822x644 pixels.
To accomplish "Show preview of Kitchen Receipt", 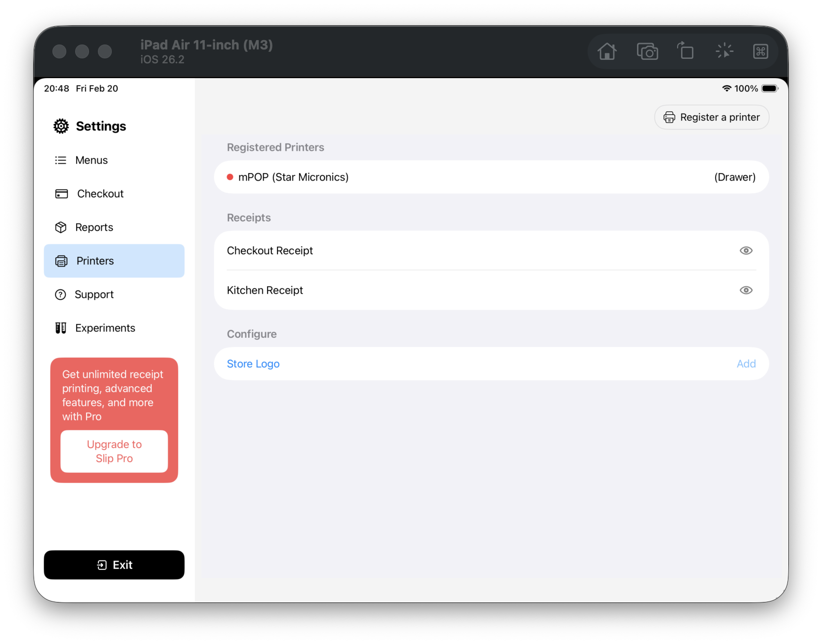I will tap(746, 290).
